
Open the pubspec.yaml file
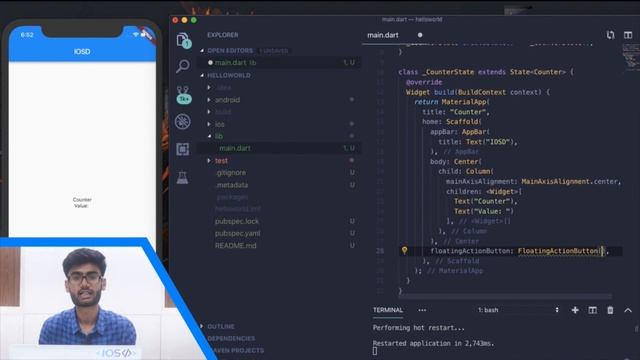click(238, 233)
